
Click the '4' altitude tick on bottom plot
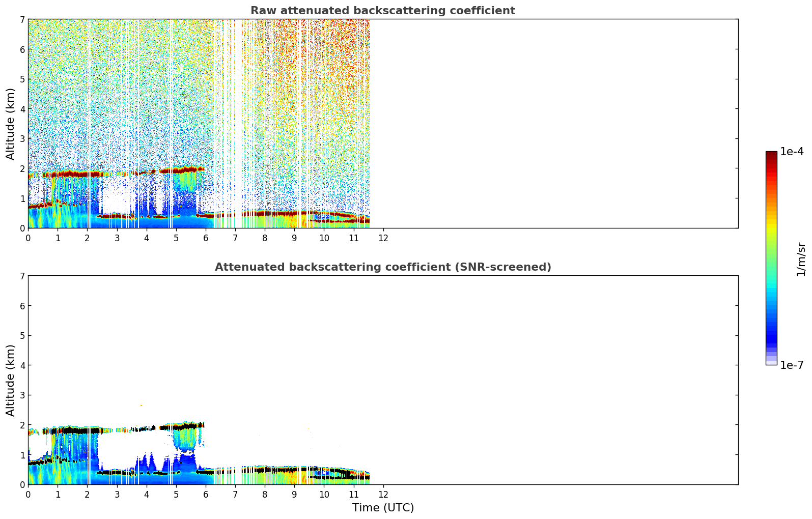22,365
